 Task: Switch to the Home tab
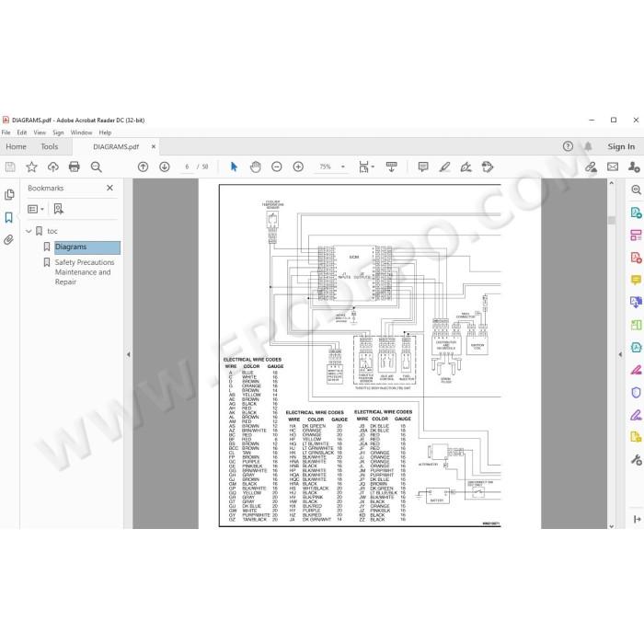pyautogui.click(x=16, y=146)
